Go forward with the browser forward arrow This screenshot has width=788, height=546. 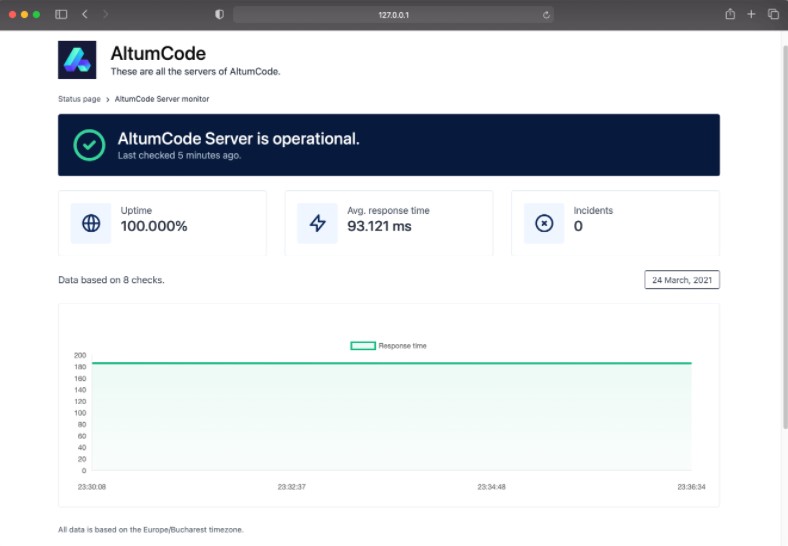tap(105, 14)
